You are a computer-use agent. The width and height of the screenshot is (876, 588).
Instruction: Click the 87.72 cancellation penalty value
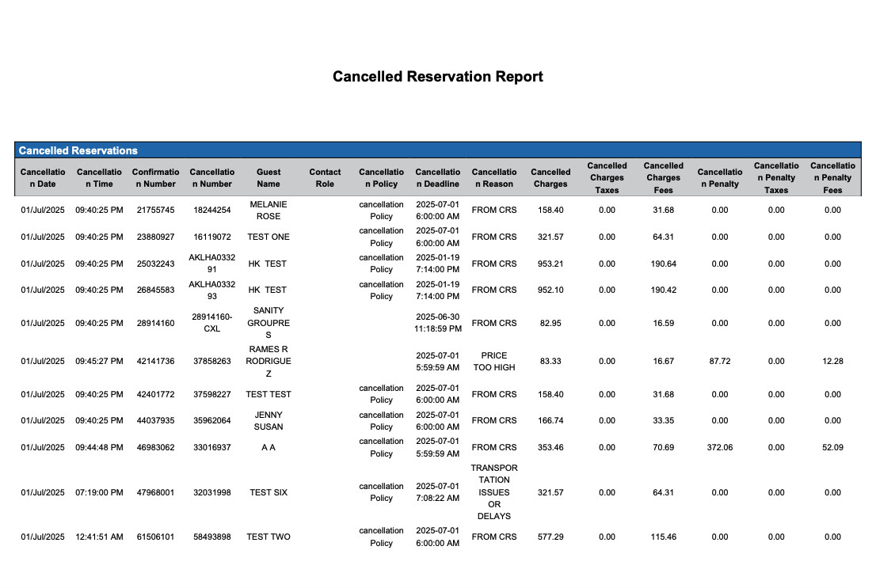719,361
